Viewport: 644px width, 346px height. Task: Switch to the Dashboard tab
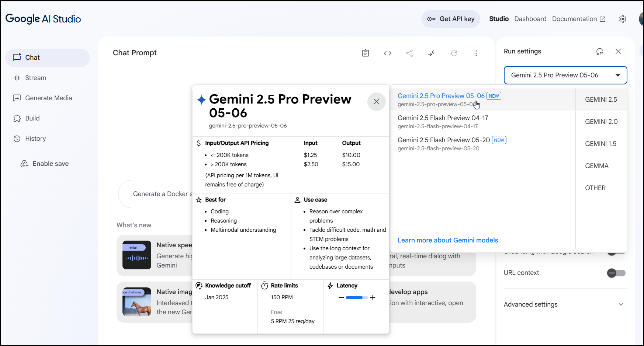click(x=530, y=19)
